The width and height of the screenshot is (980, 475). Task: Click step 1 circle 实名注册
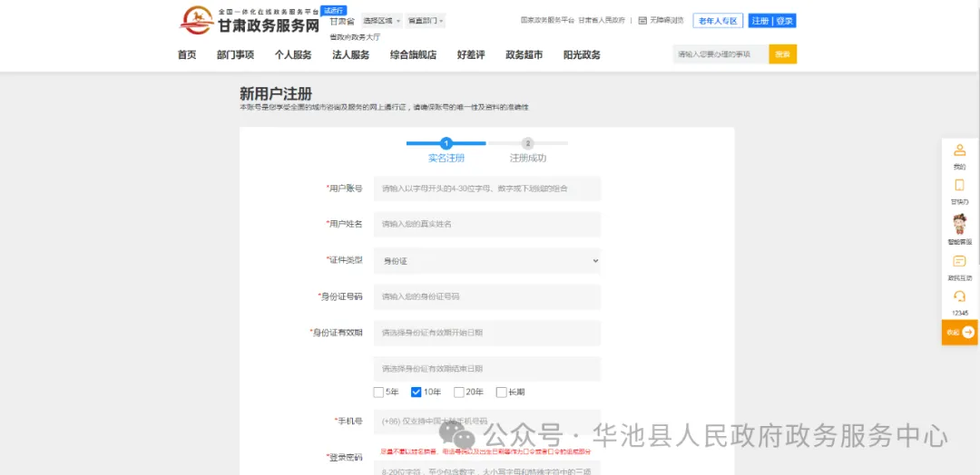click(x=446, y=143)
